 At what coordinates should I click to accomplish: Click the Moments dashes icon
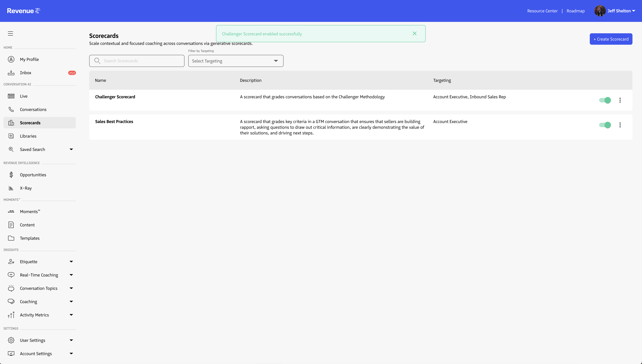(x=11, y=211)
